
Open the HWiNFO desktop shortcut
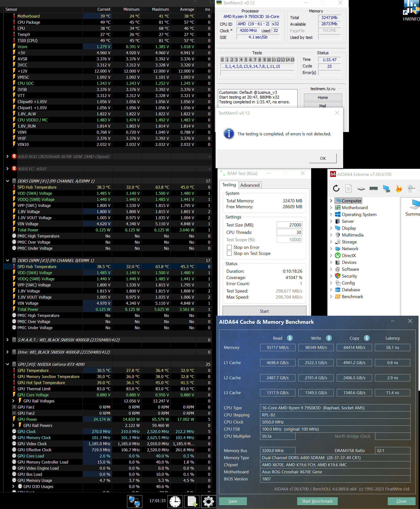(411, 10)
